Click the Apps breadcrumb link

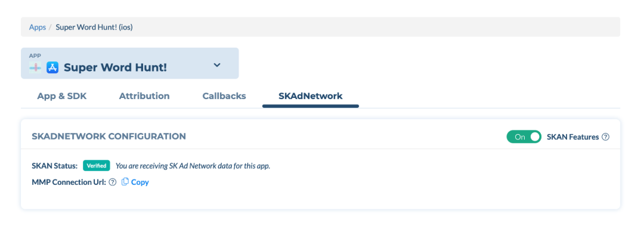click(x=38, y=27)
